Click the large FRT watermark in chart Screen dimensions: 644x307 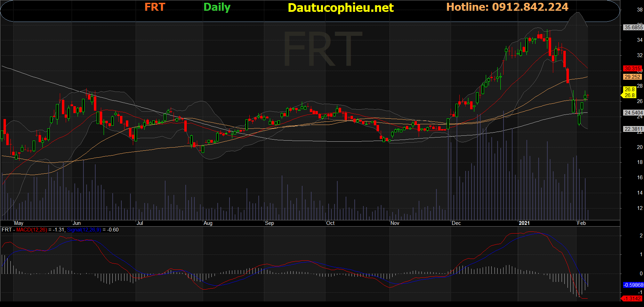[x=323, y=49]
